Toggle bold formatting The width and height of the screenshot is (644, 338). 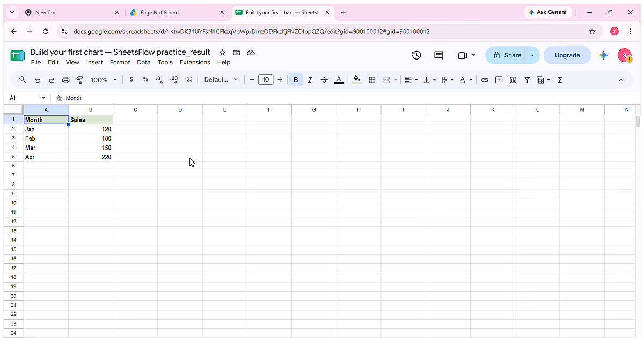[x=296, y=79]
